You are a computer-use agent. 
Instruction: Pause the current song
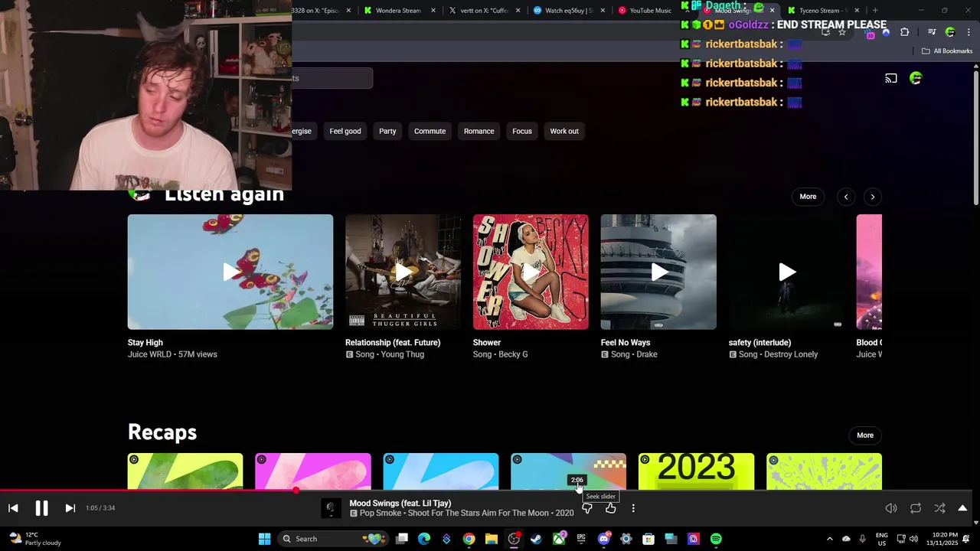click(x=41, y=508)
